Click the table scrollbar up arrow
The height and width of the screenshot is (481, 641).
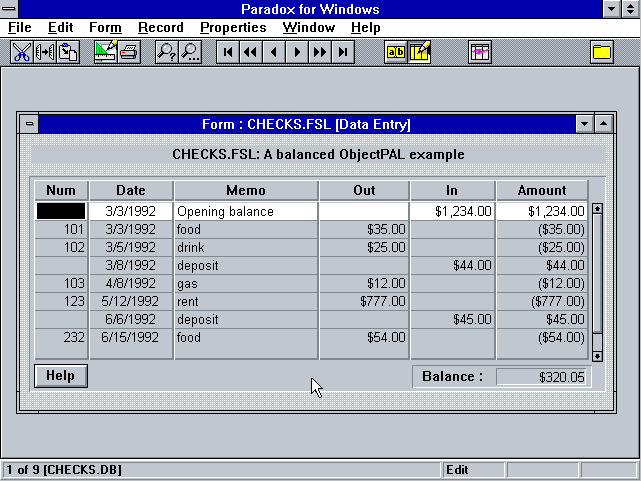(x=597, y=209)
